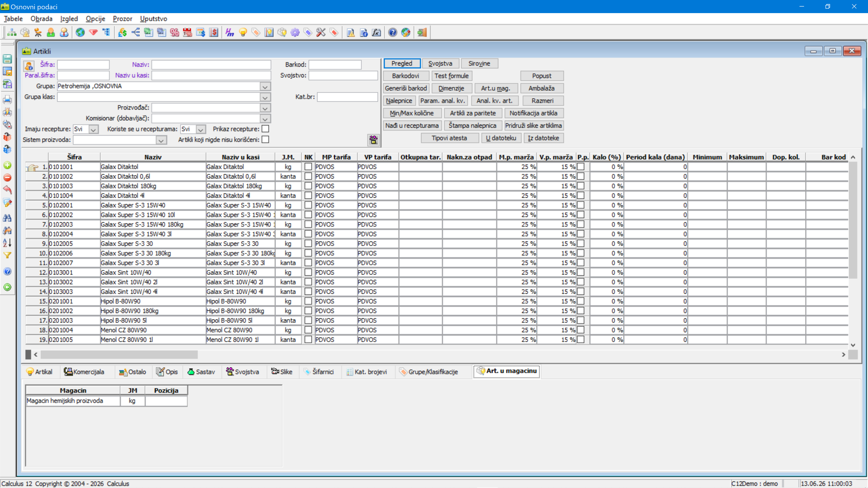Tick the Prikaz recepture checkbox

pyautogui.click(x=266, y=129)
